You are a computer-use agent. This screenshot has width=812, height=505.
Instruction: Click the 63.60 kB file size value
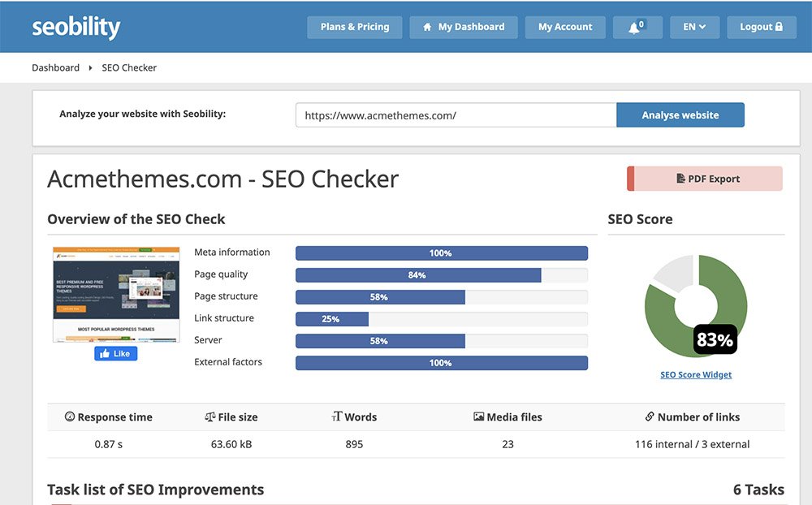(231, 444)
